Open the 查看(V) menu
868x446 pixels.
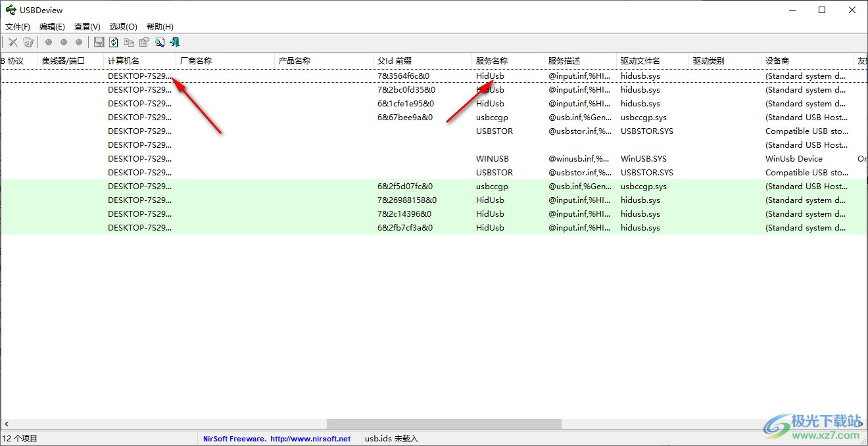[87, 26]
